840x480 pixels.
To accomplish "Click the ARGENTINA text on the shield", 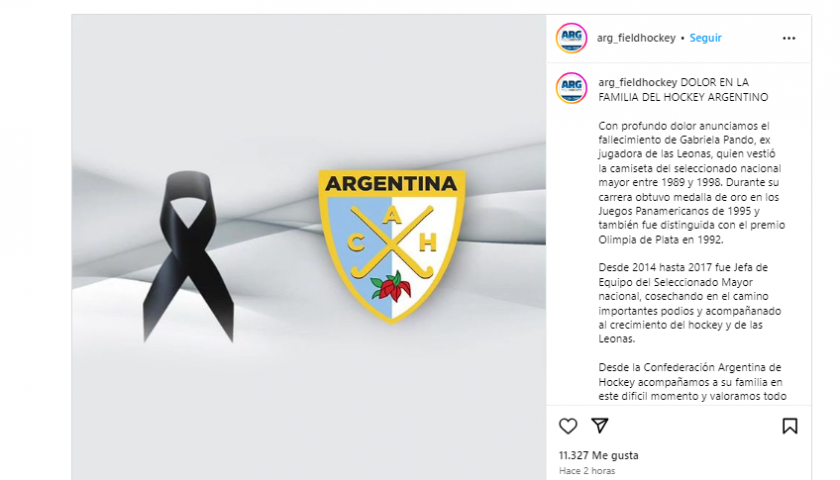I will [x=392, y=184].
